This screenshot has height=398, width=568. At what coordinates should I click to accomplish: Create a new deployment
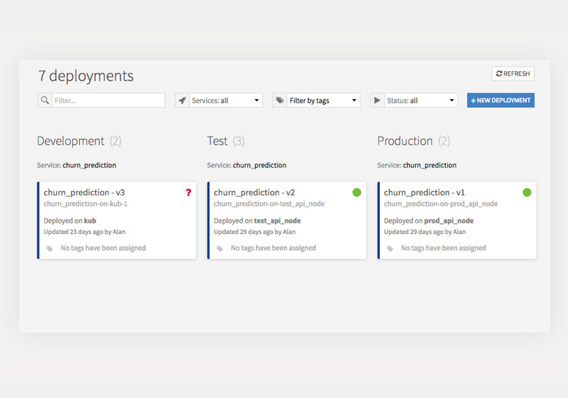501,100
